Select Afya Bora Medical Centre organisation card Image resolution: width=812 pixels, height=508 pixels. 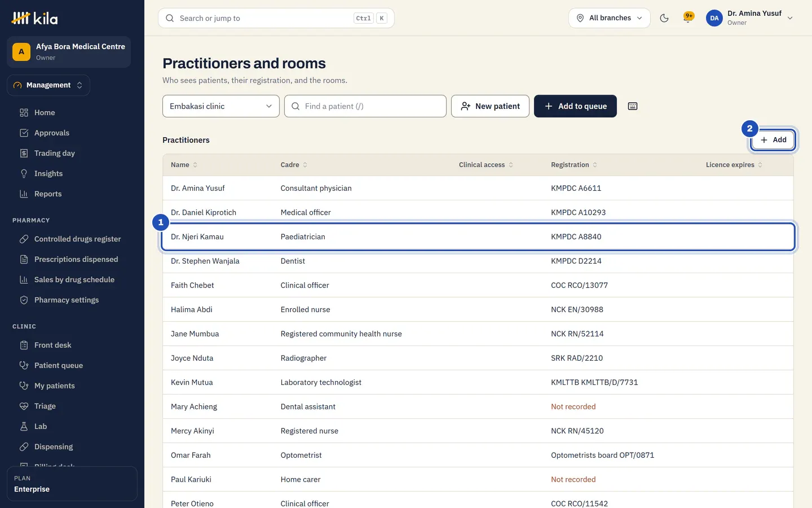(69, 52)
